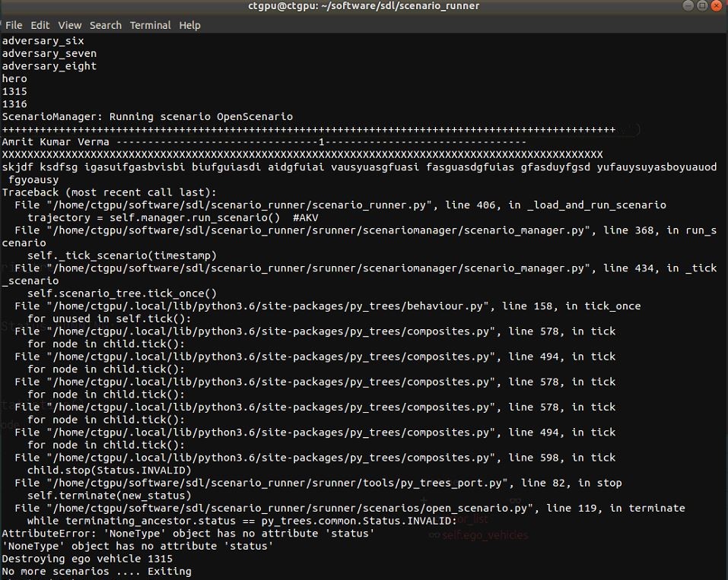Click 'child.stop(Status.INVALID)' line
Image resolution: width=728 pixels, height=580 pixels.
click(109, 471)
